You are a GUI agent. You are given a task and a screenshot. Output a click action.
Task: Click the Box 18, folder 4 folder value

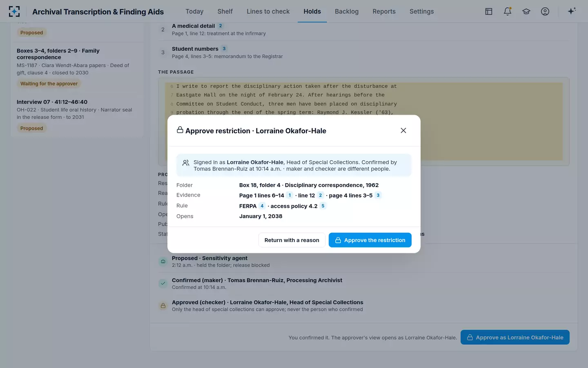(x=309, y=185)
